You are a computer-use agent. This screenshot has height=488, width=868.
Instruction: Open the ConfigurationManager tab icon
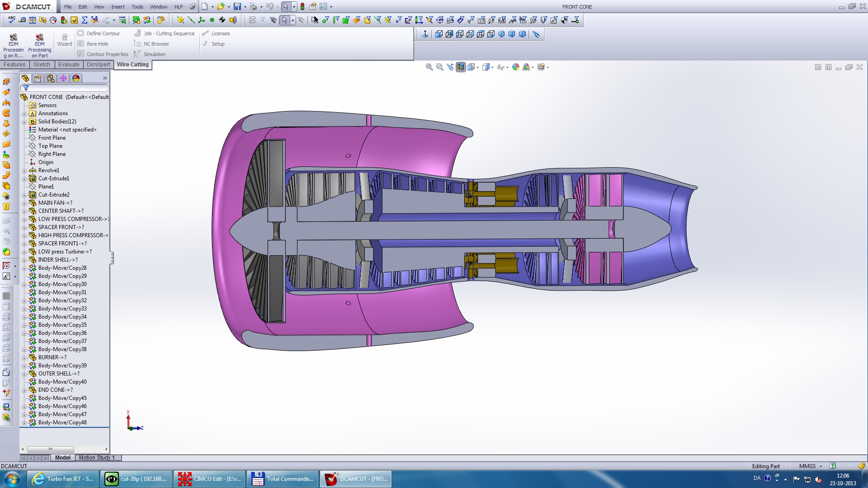(x=51, y=78)
